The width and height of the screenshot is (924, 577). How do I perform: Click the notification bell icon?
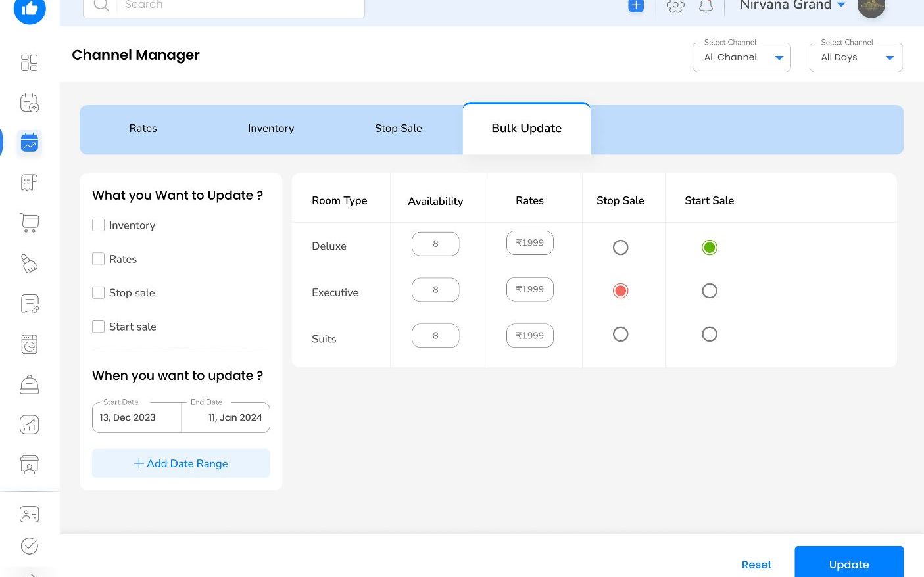tap(706, 6)
